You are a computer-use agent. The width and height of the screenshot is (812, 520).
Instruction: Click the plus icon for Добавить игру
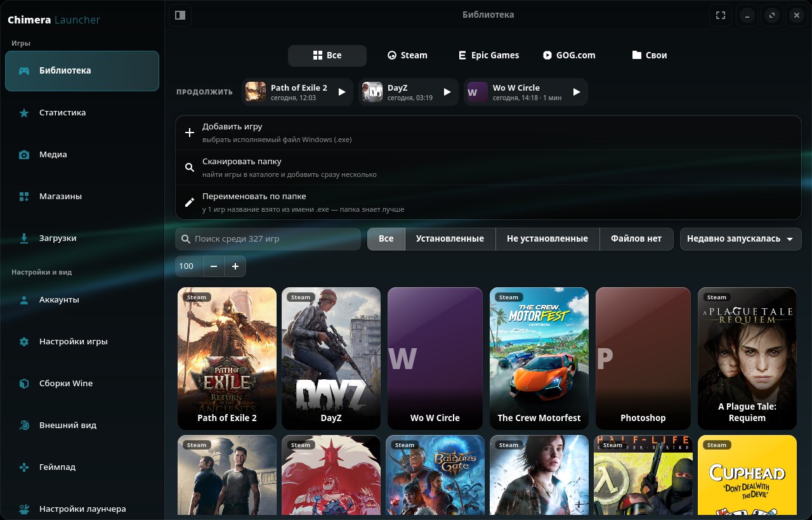(189, 133)
